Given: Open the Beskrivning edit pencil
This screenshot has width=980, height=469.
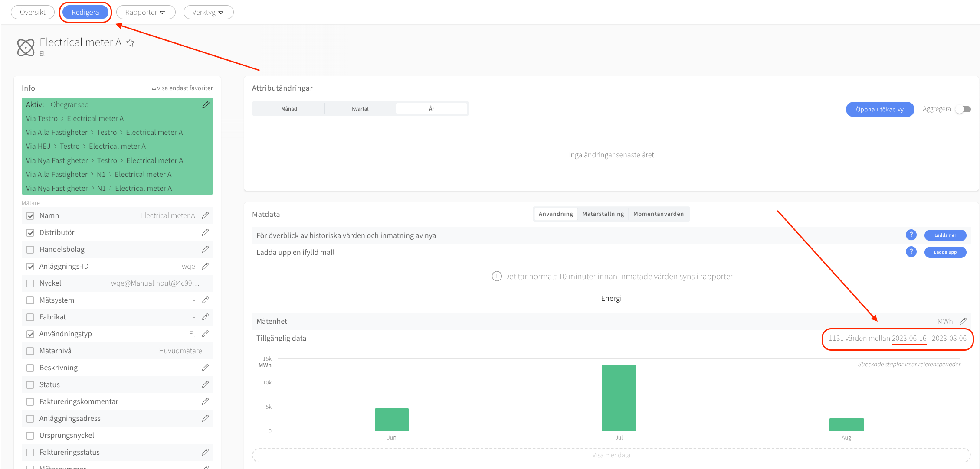Looking at the screenshot, I should point(205,368).
